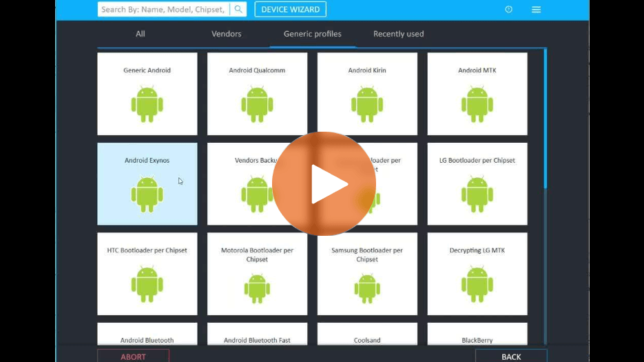Click the search magnifier icon
Screen dimensions: 644x362
click(x=238, y=9)
